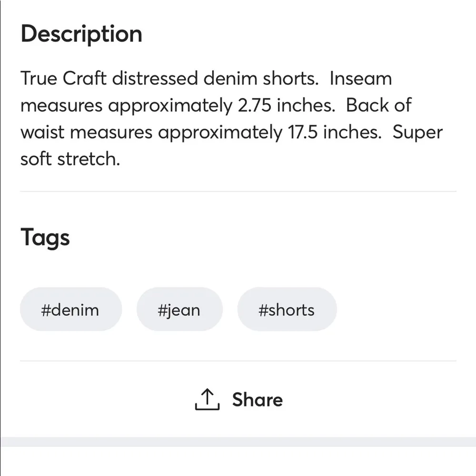476x476 pixels.
Task: Click the Description section heading
Action: pyautogui.click(x=81, y=34)
